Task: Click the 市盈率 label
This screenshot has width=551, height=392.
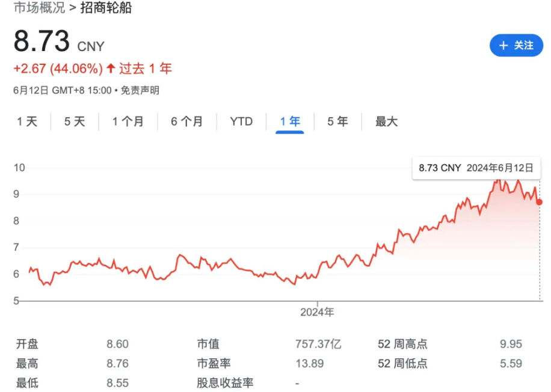Action: pyautogui.click(x=214, y=364)
